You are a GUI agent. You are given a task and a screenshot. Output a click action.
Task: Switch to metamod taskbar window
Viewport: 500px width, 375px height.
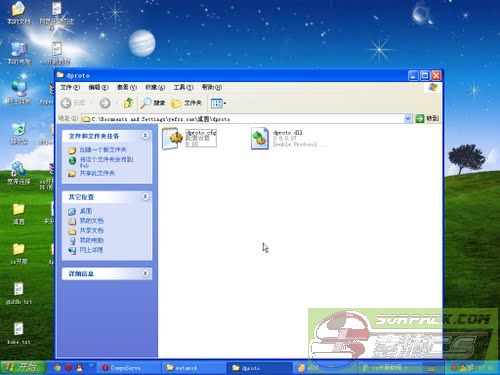pyautogui.click(x=193, y=368)
